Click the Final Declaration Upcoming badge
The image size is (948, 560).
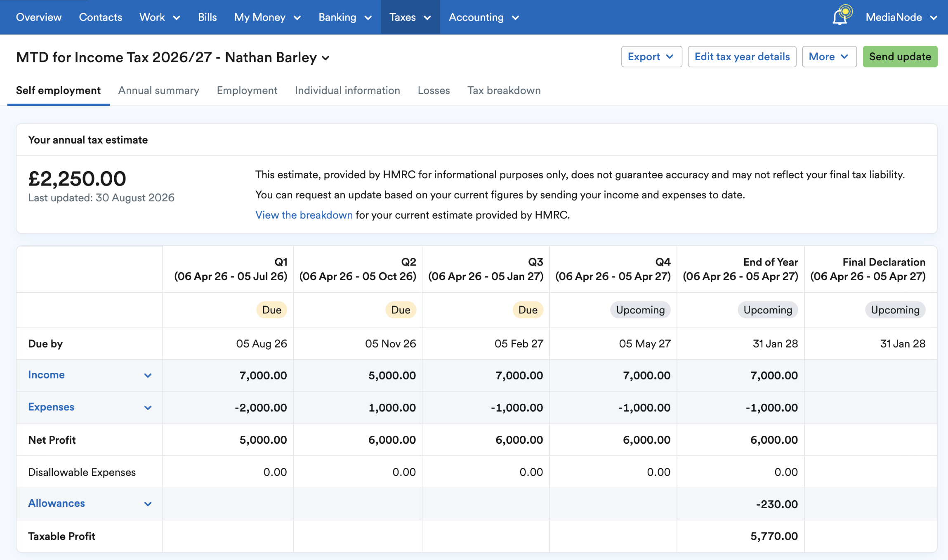[895, 310]
